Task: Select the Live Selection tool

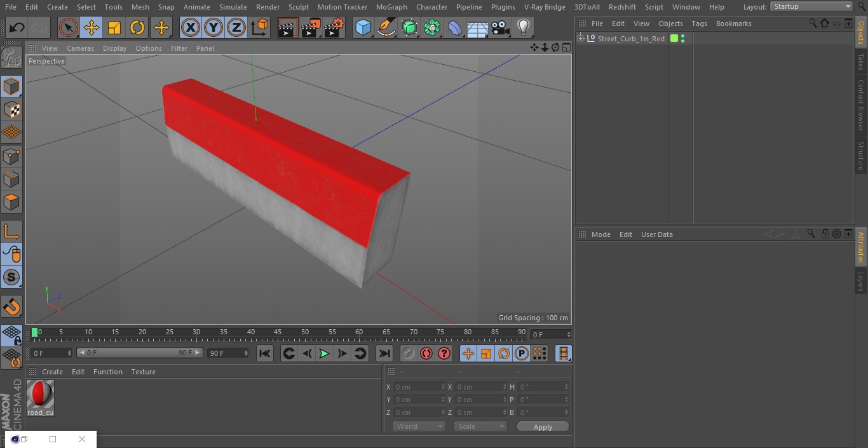Action: 69,28
